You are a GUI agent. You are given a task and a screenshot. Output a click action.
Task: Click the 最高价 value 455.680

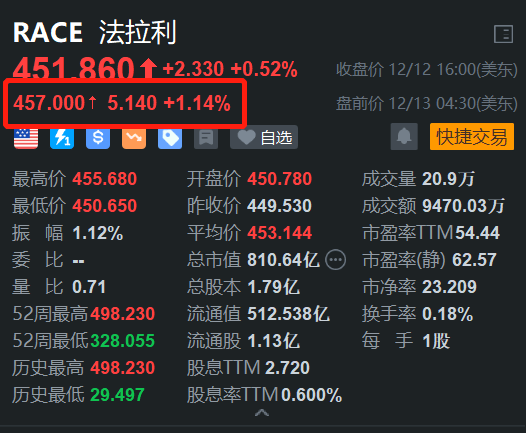tap(105, 179)
